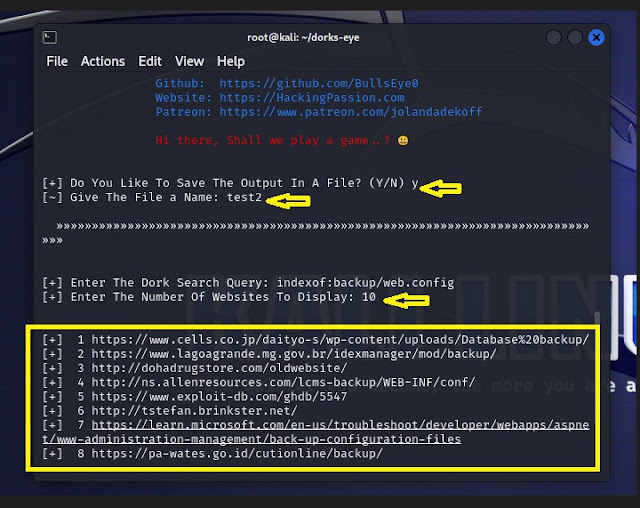The width and height of the screenshot is (640, 508).
Task: Open the patreon.com/jolandadekoff link
Action: 351,112
